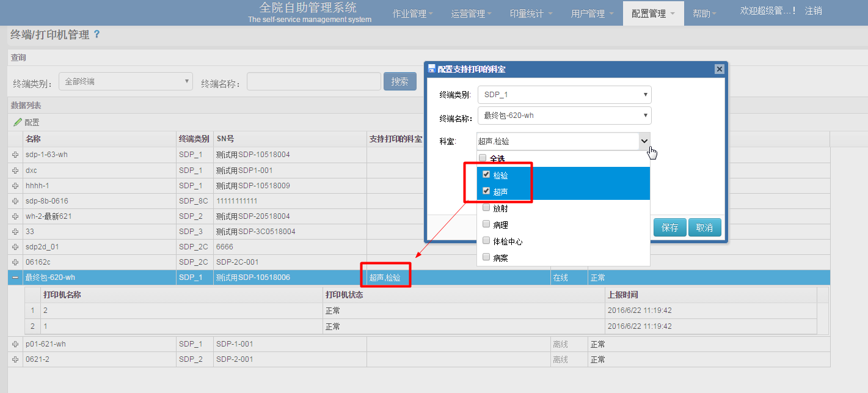The image size is (868, 393).
Task: Close the 配置支持打印的科室 dialog
Action: pos(719,69)
